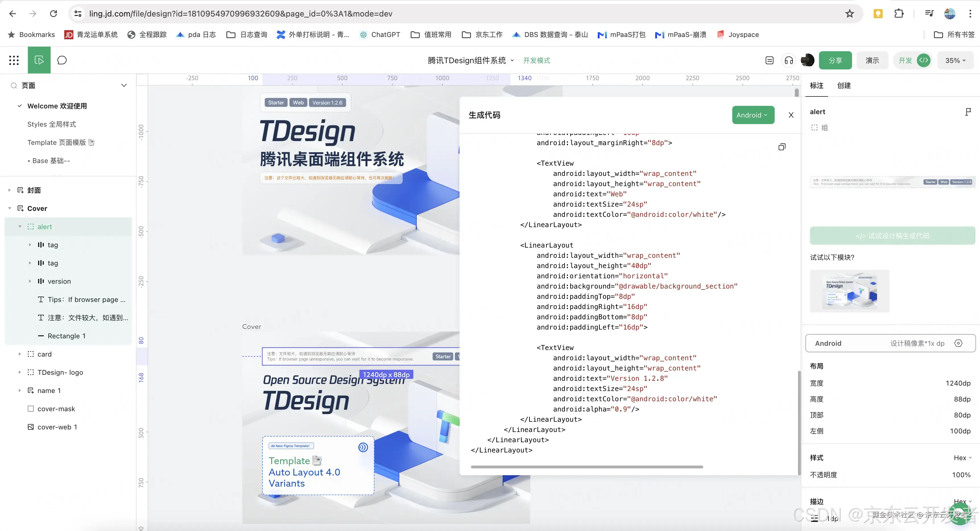Expand the TDesign- logo layer arrow
This screenshot has height=531, width=980.
[x=20, y=372]
